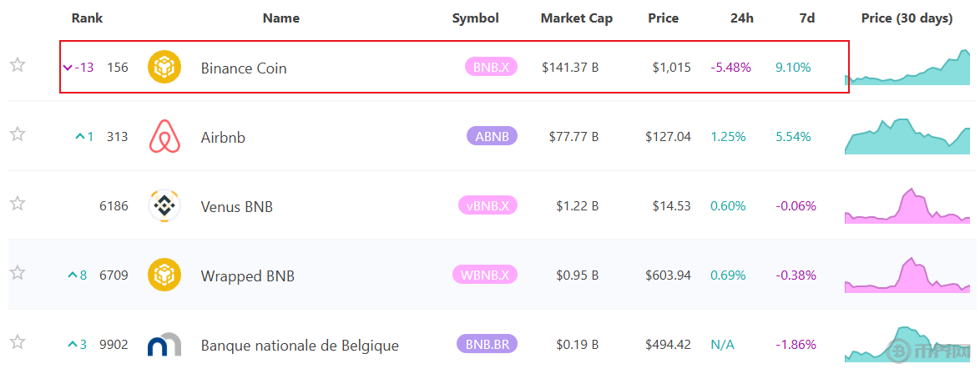
Task: Click the Banque nationale de Belgique logo
Action: 164,345
